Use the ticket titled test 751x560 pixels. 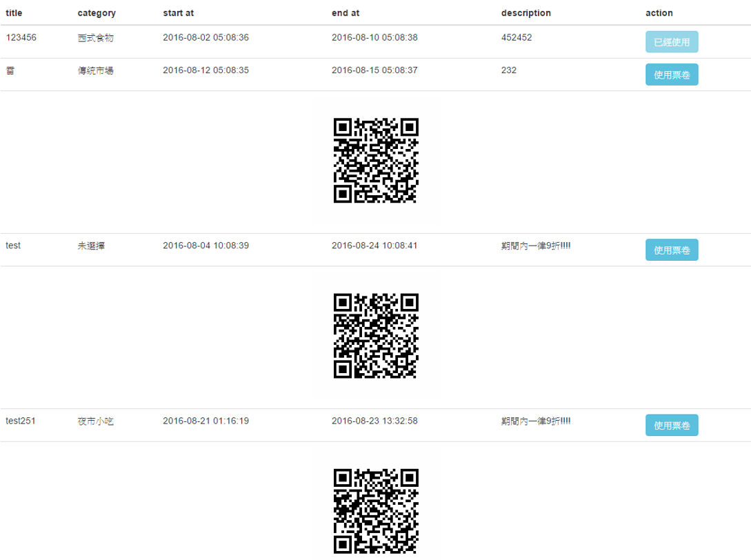pos(671,250)
